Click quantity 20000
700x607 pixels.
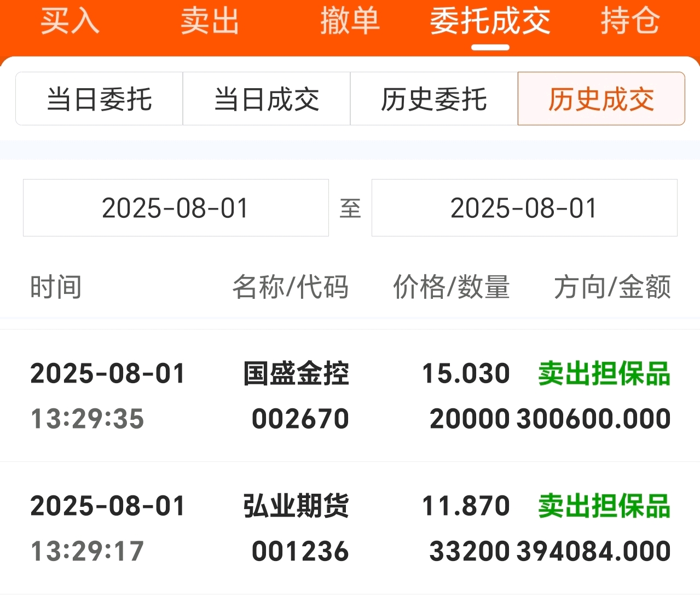(470, 419)
